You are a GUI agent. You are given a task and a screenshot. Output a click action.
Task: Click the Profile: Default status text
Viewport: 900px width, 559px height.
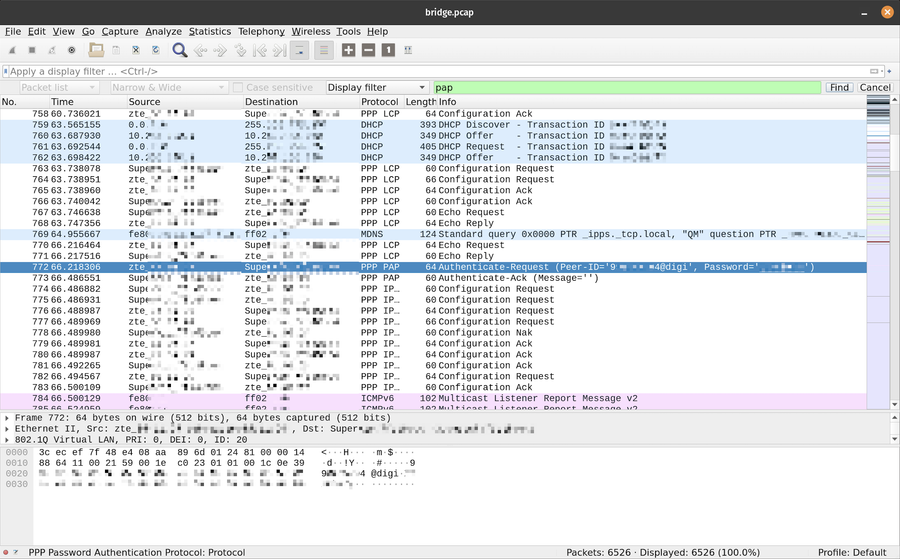coord(852,552)
